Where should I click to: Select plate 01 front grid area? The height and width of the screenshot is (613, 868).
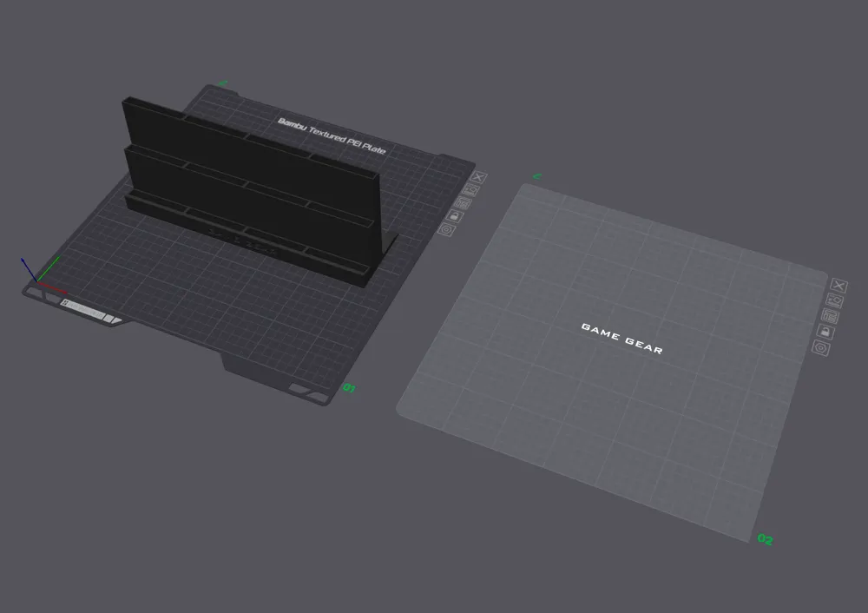pyautogui.click(x=221, y=310)
